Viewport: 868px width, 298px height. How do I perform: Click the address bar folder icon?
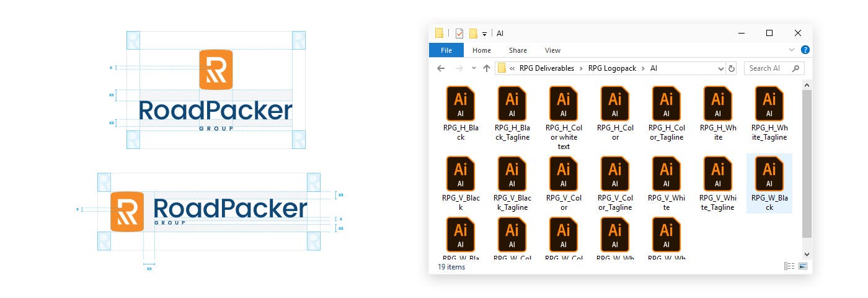502,68
